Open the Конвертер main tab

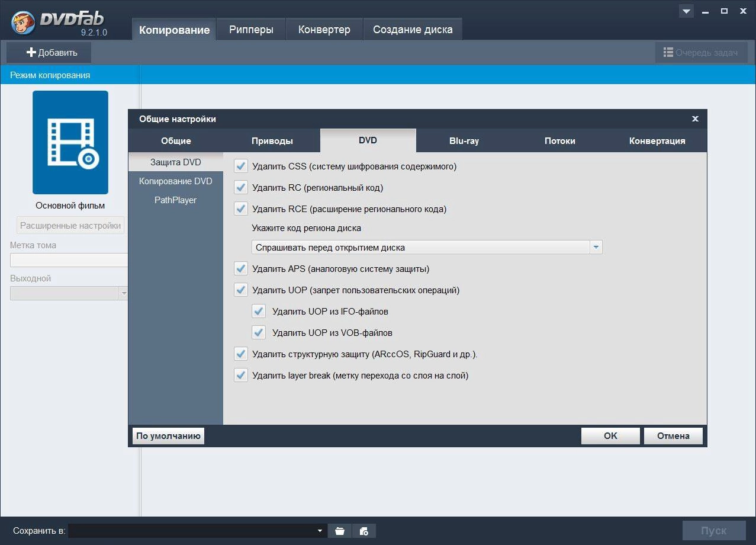(x=324, y=30)
